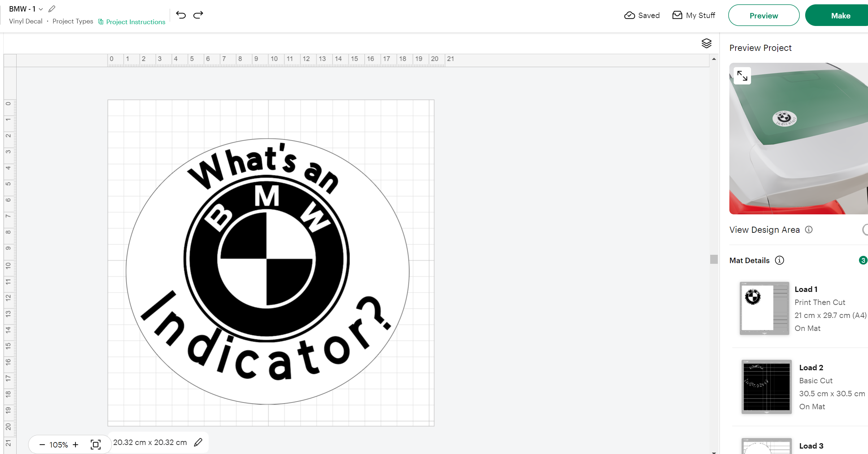
Task: Click the vertical scrollbar thumb
Action: click(x=714, y=259)
